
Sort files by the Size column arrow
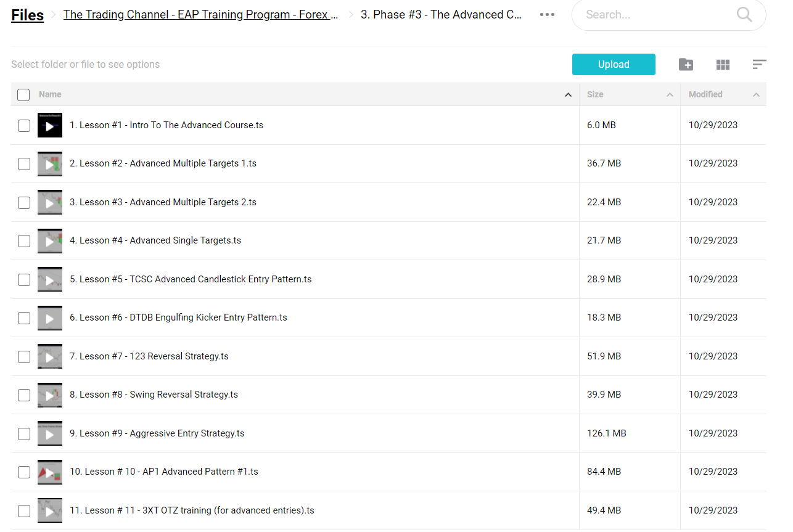pyautogui.click(x=670, y=95)
